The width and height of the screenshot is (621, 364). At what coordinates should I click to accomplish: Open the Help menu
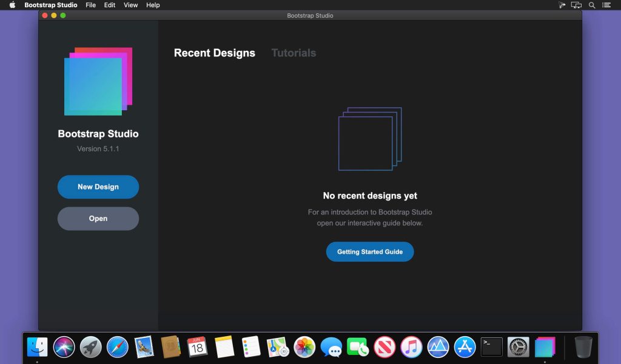153,5
